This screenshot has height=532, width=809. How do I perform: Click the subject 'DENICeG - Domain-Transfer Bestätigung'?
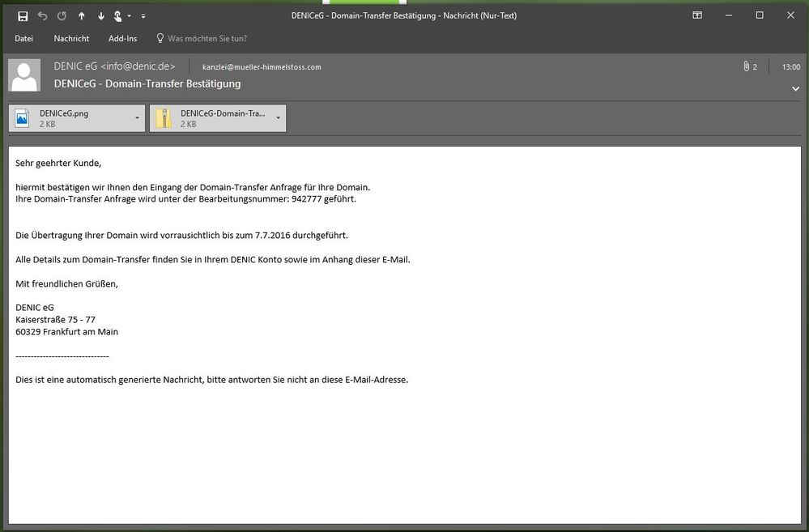click(147, 83)
